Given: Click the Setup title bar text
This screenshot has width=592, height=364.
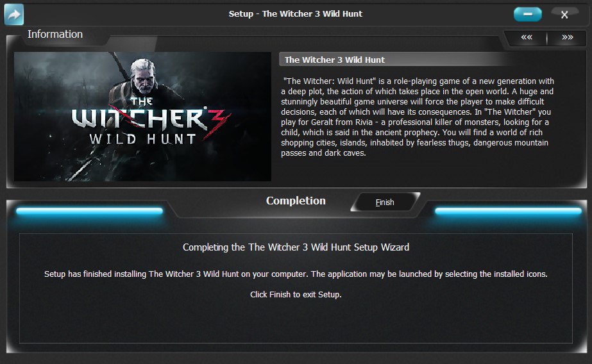Looking at the screenshot, I should [x=295, y=14].
